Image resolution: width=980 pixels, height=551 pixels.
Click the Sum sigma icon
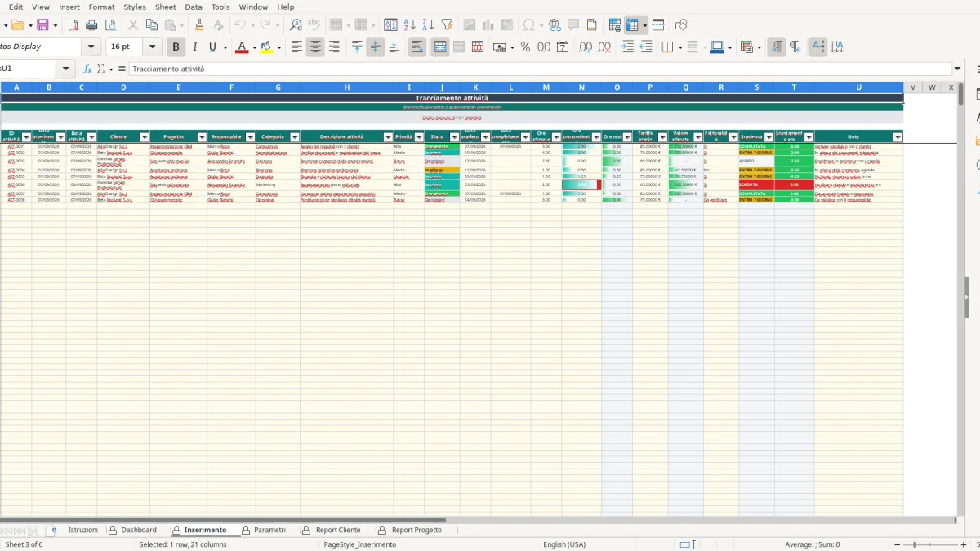(x=101, y=69)
